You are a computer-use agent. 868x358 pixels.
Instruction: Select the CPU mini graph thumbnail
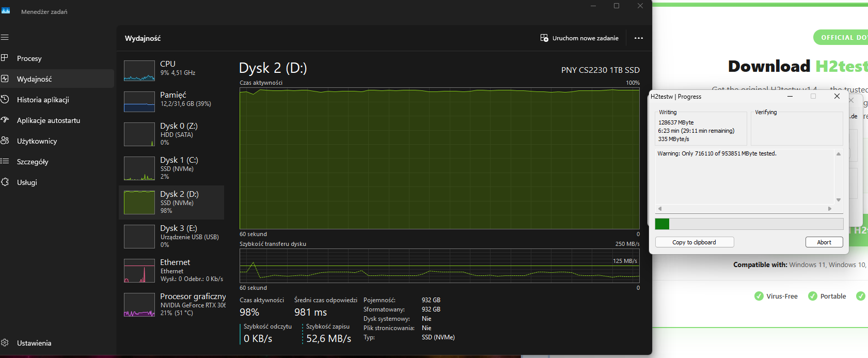[x=139, y=71]
